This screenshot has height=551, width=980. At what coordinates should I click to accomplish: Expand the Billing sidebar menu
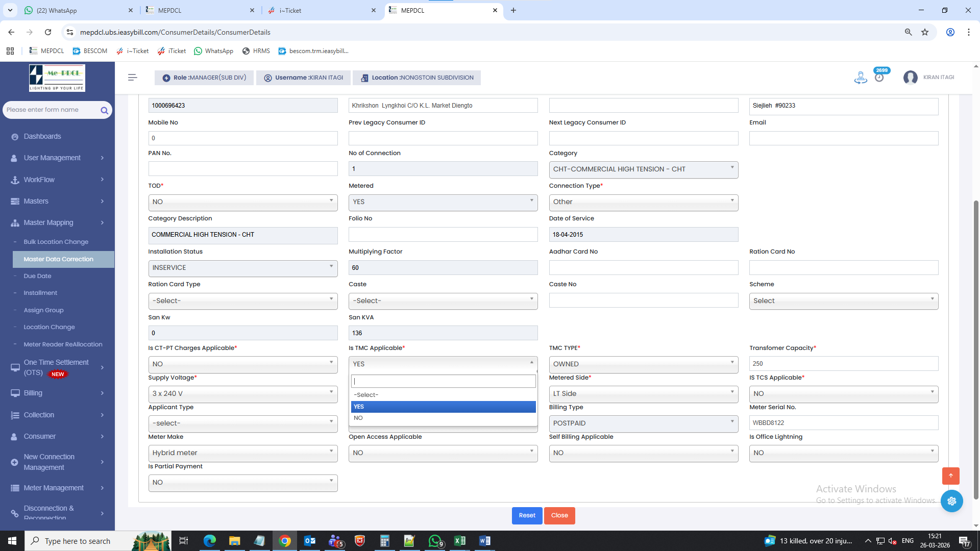tap(57, 393)
